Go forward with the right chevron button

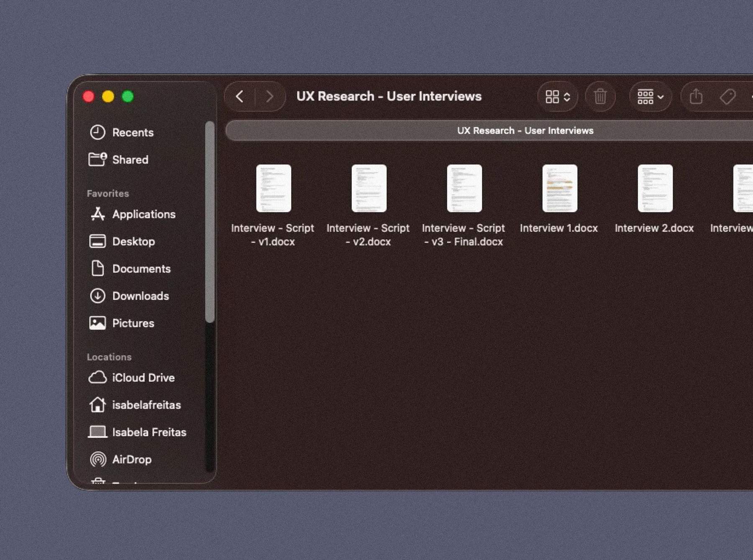[270, 97]
